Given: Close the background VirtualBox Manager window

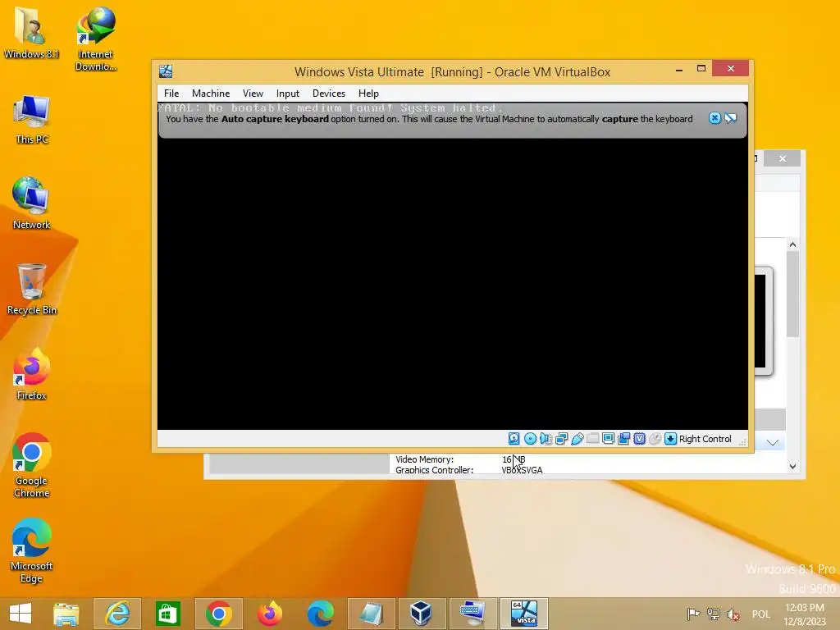Looking at the screenshot, I should point(782,158).
